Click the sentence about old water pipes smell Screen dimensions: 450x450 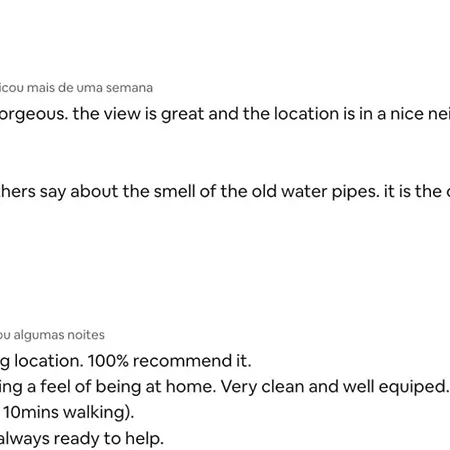(225, 192)
